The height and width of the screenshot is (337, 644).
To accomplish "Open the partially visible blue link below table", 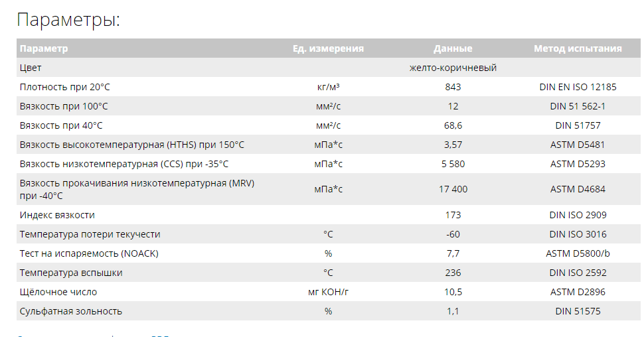I will (x=94, y=336).
